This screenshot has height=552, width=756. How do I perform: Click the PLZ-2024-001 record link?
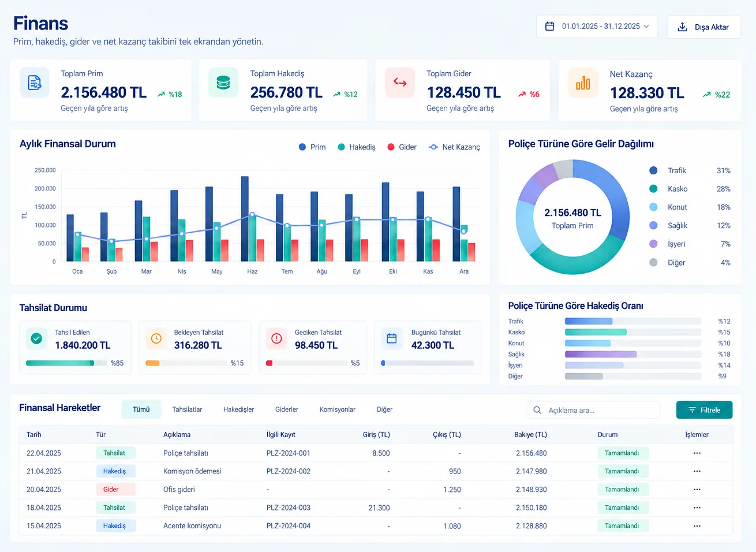(288, 453)
